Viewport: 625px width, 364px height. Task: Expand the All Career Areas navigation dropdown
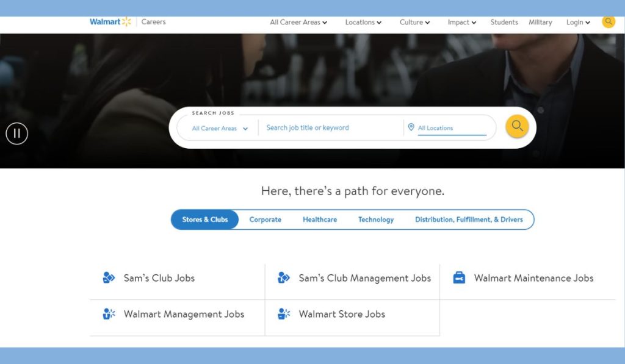tap(298, 22)
